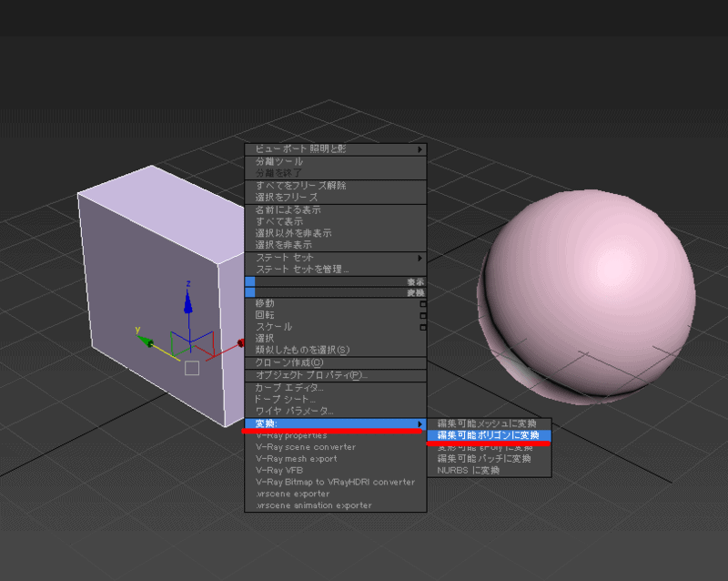The height and width of the screenshot is (581, 728).
Task: Select NURBS に変換 from the submenu
Action: pyautogui.click(x=469, y=471)
